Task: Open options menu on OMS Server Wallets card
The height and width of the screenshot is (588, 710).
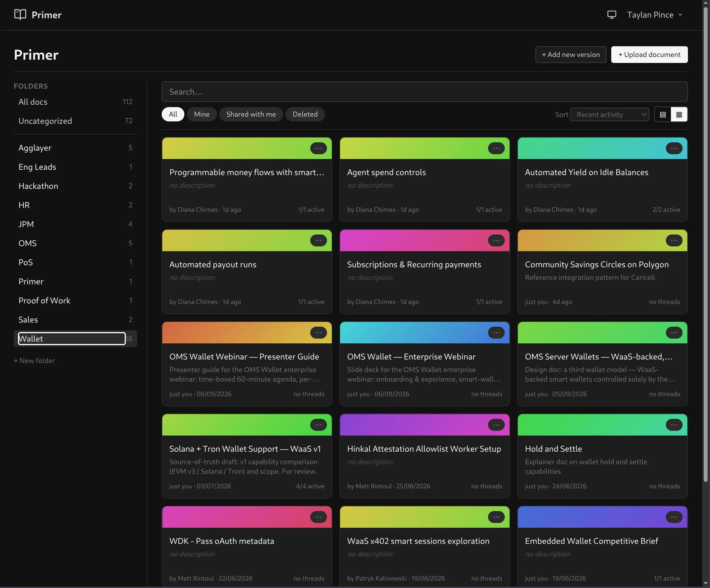Action: (x=674, y=333)
